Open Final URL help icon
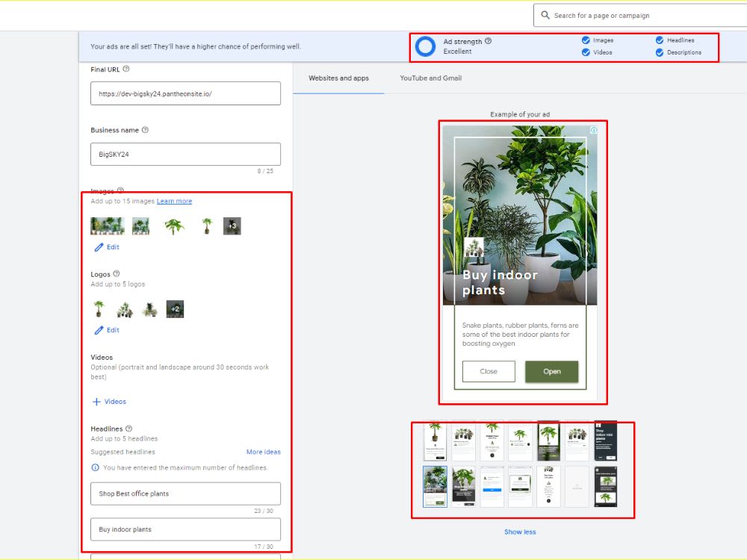 point(125,69)
